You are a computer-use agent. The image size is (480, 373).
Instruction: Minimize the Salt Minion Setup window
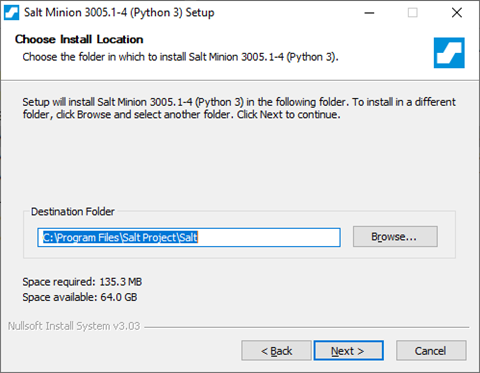pyautogui.click(x=369, y=13)
